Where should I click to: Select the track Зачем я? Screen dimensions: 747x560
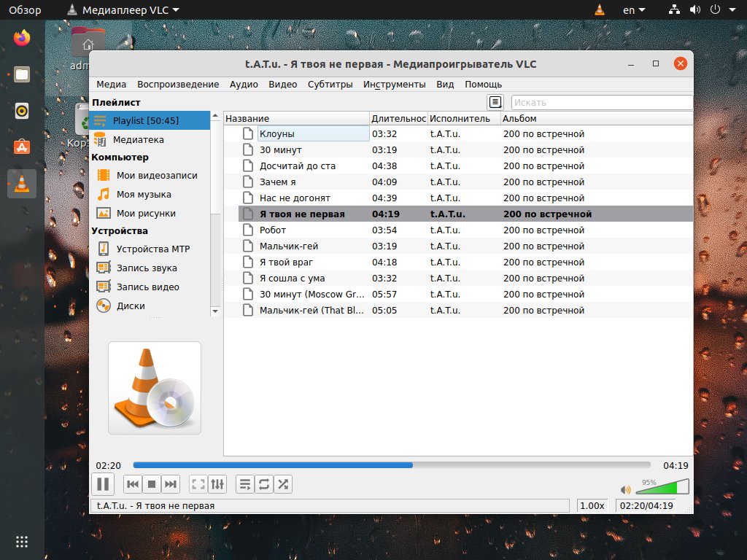458,182
